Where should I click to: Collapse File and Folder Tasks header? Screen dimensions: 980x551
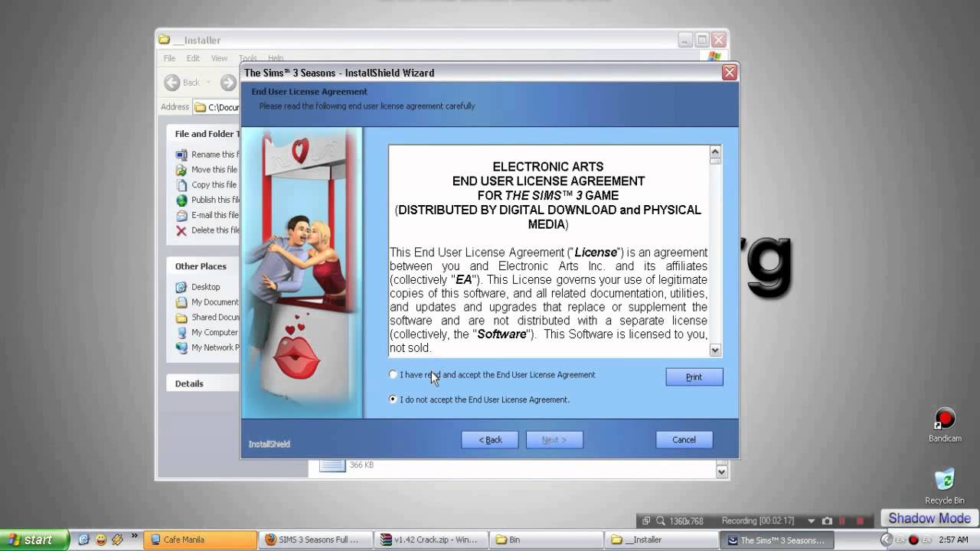203,134
